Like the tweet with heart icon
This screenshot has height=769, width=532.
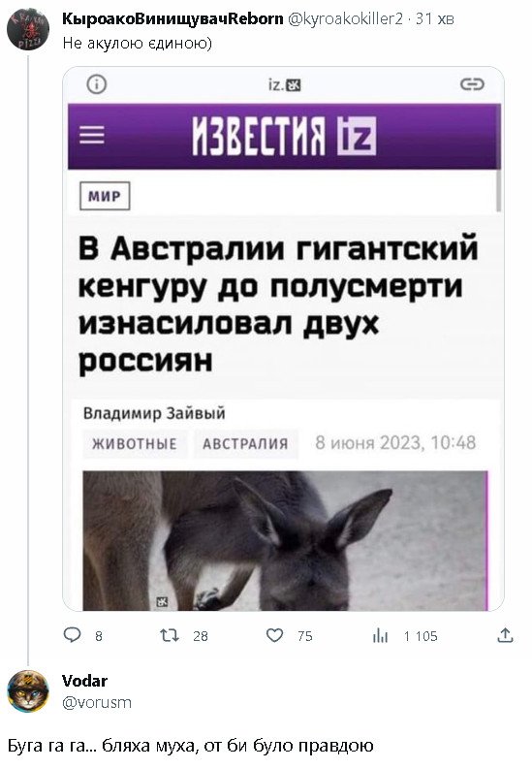point(274,635)
